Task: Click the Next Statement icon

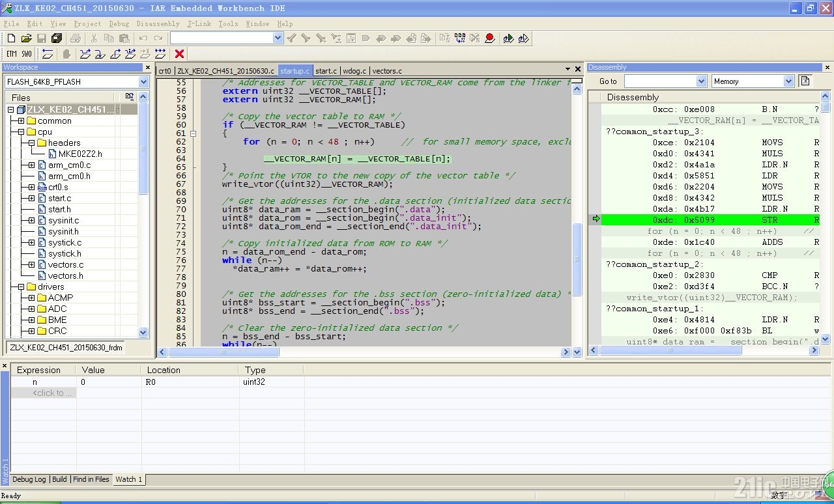Action: pyautogui.click(x=130, y=54)
